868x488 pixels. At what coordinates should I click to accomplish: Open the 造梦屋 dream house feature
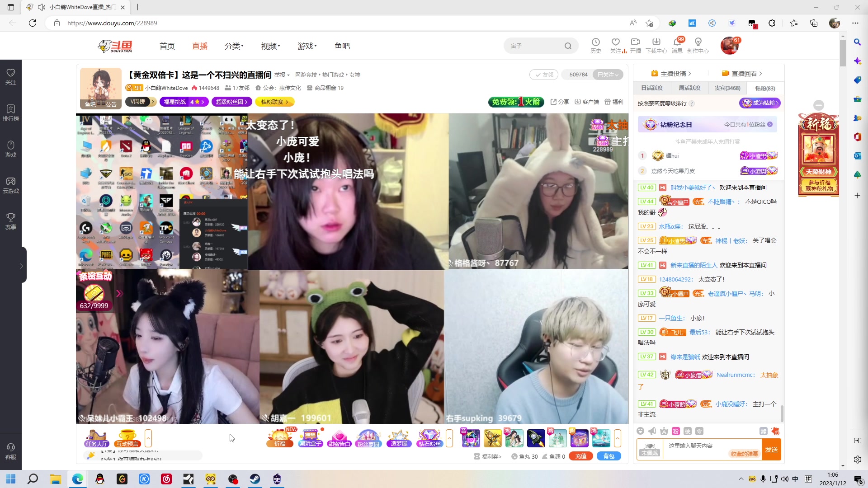pos(398,437)
